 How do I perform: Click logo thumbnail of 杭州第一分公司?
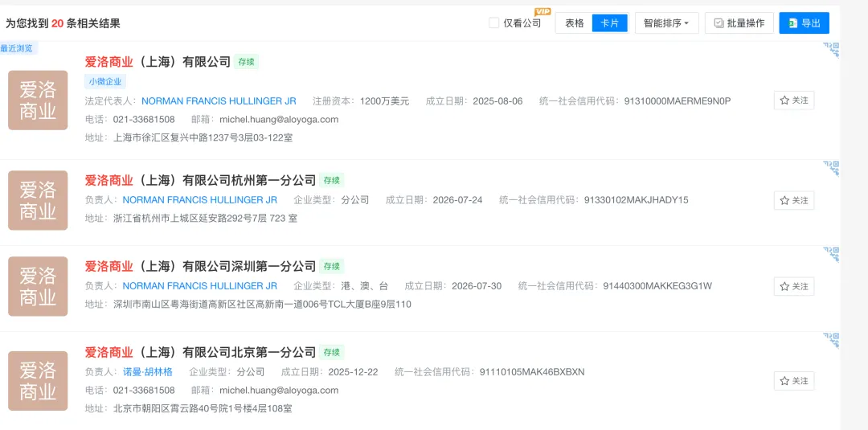[38, 200]
